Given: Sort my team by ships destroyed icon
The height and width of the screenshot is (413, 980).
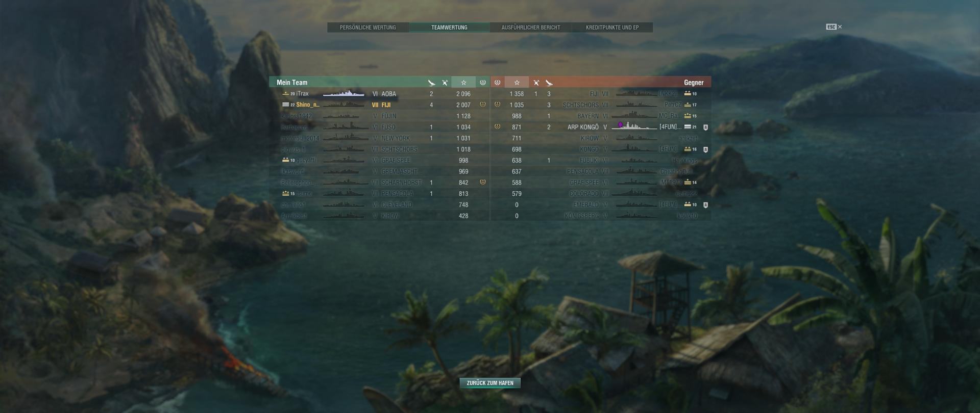Looking at the screenshot, I should click(x=431, y=83).
